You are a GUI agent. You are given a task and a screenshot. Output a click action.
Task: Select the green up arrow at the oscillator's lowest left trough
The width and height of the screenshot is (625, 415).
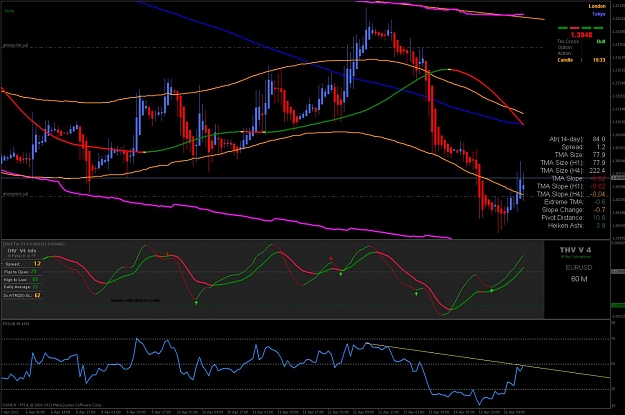[196, 303]
